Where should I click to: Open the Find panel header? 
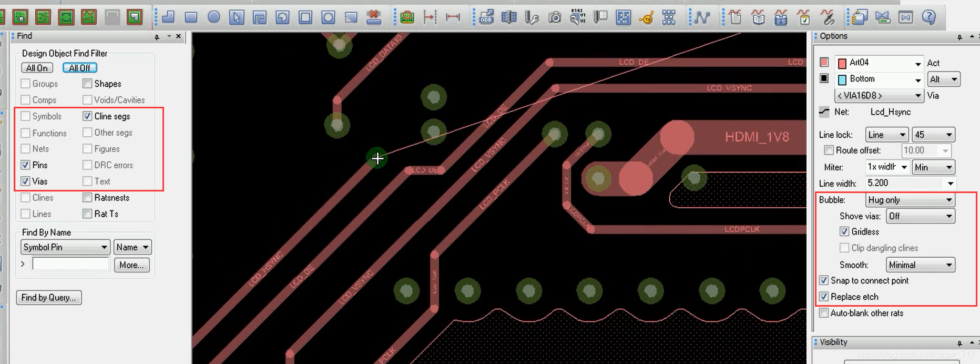click(25, 36)
